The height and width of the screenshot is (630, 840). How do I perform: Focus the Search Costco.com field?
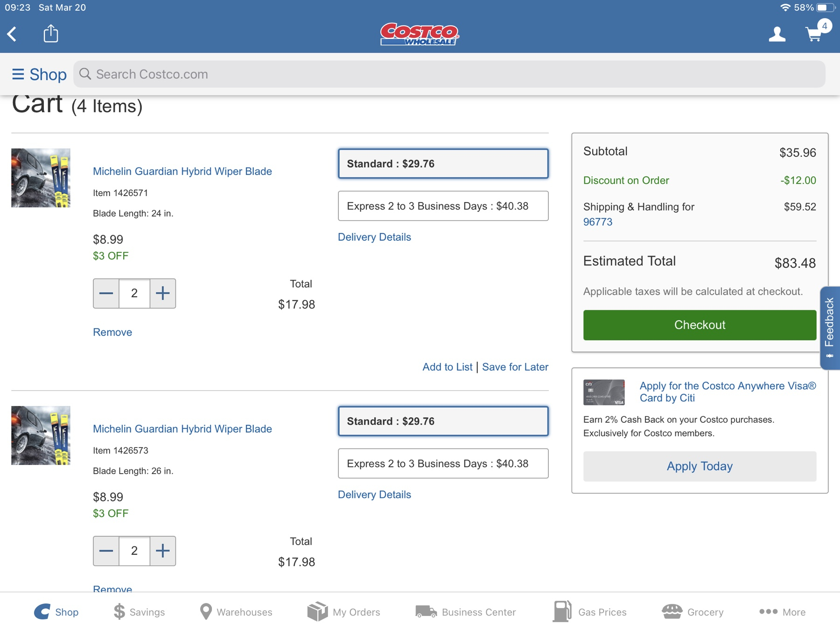(449, 74)
